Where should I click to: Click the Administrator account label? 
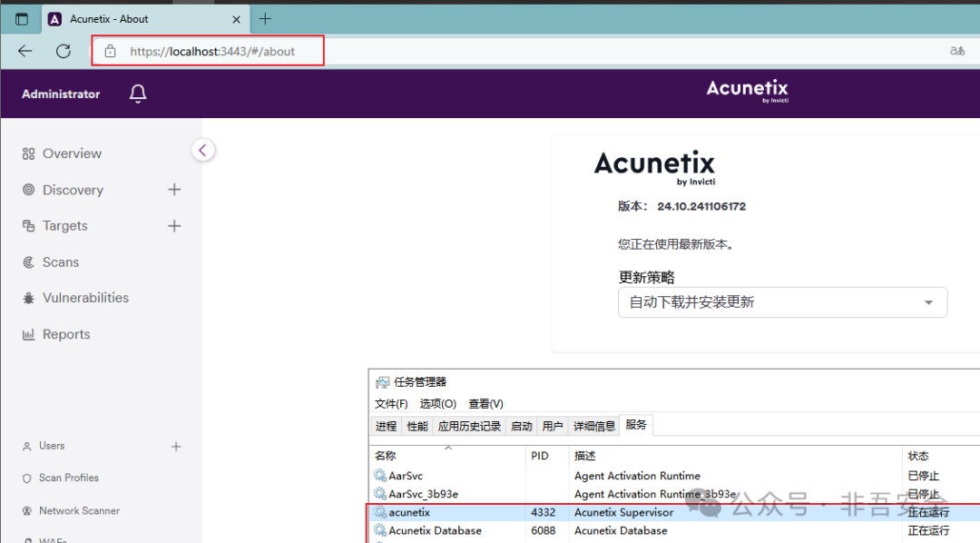click(x=60, y=94)
